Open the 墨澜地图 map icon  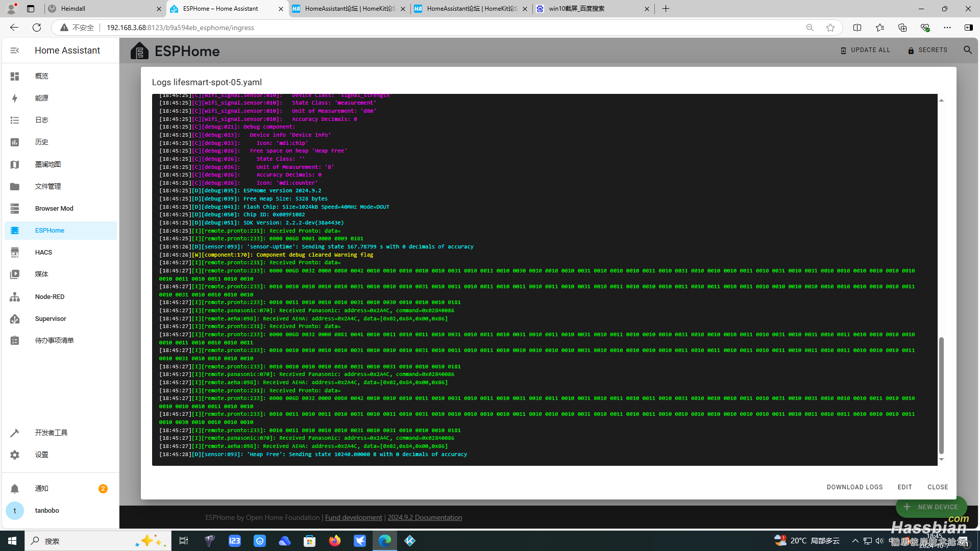coord(15,164)
